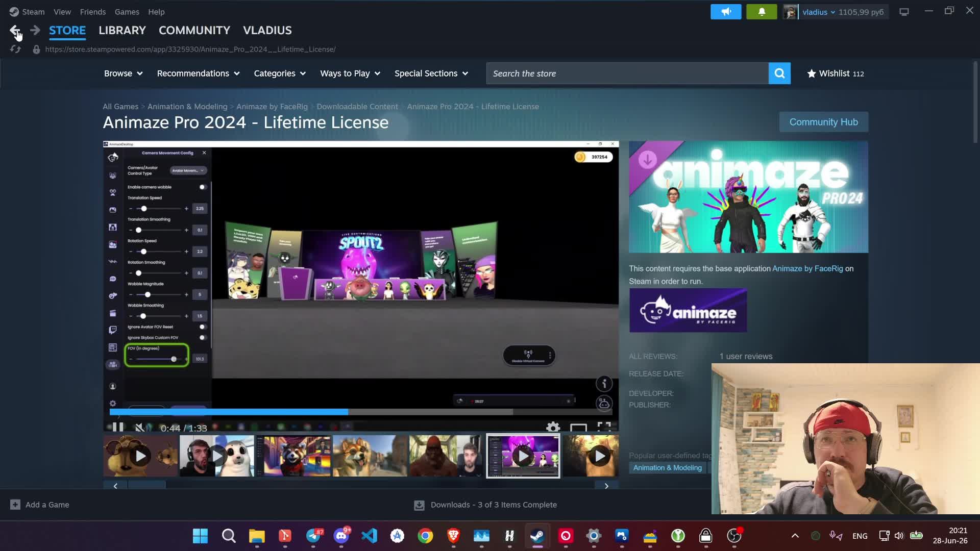Select the raccoon screenshot thumbnail
The width and height of the screenshot is (980, 551).
(x=293, y=456)
